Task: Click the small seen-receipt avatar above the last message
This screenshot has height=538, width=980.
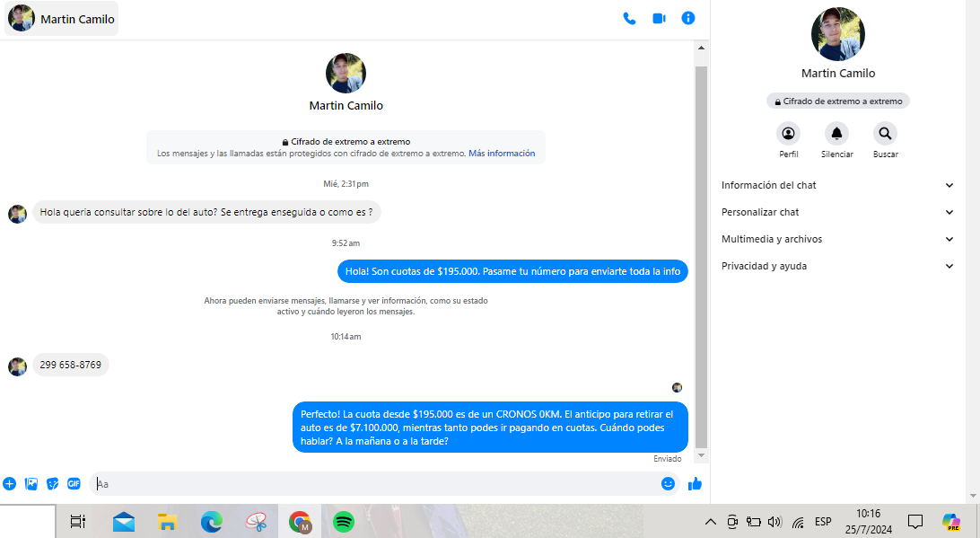Action: pyautogui.click(x=677, y=388)
